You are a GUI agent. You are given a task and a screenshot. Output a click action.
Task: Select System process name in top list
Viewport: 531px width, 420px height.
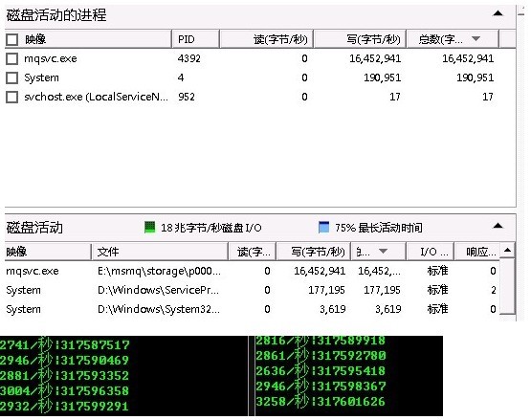tap(41, 77)
